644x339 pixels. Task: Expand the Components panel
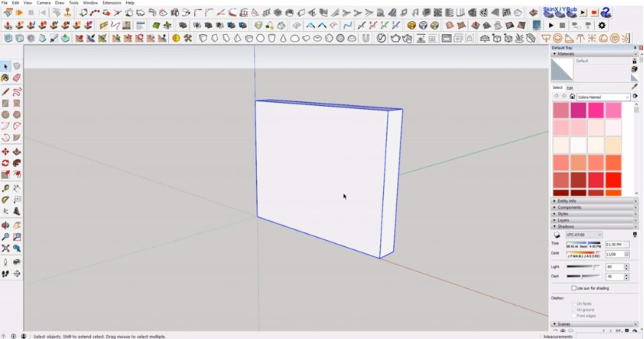(x=593, y=207)
